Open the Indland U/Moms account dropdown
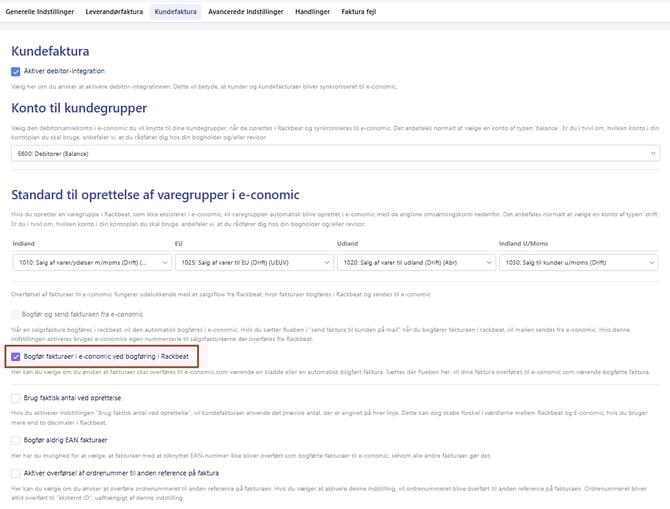The height and width of the screenshot is (509, 670). pos(579,262)
